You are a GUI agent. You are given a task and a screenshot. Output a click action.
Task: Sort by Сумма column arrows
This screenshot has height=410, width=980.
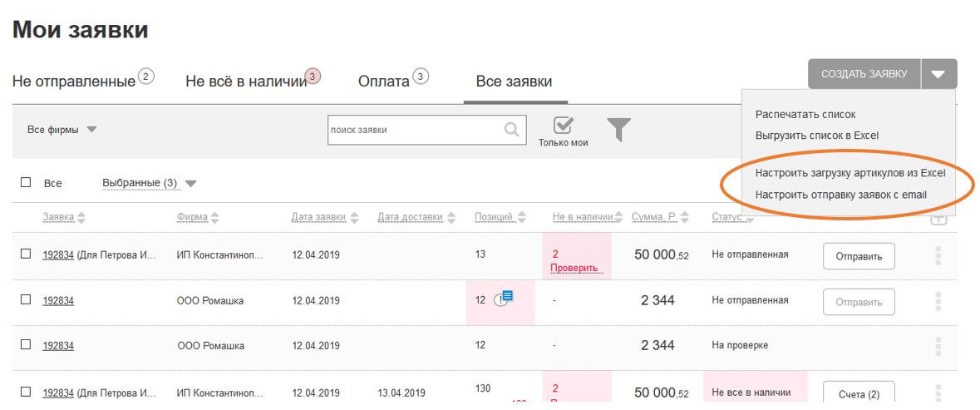pyautogui.click(x=685, y=218)
